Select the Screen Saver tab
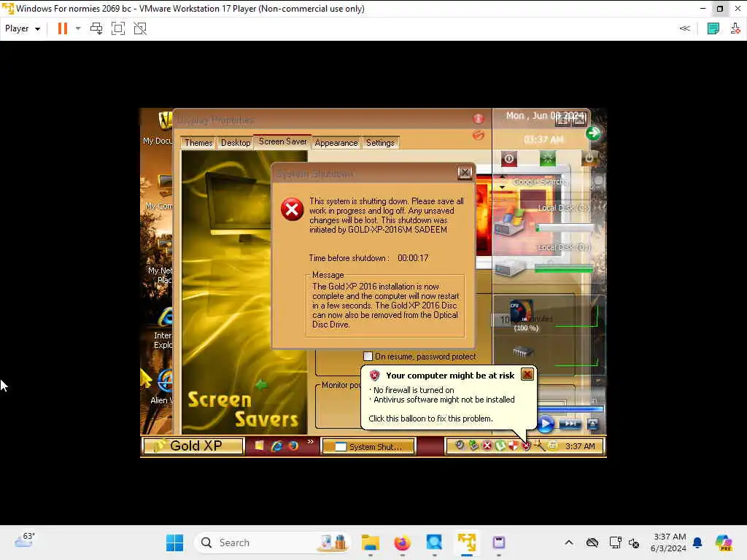This screenshot has height=560, width=747. [x=282, y=141]
